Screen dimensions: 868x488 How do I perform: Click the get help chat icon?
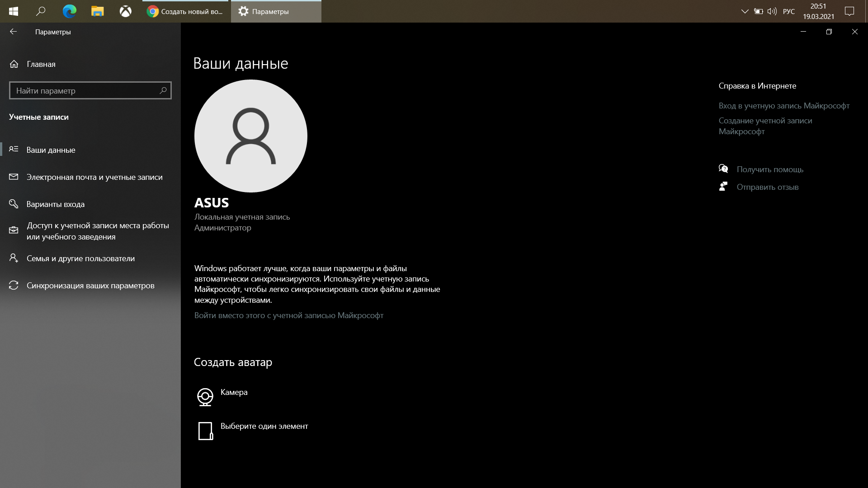723,169
